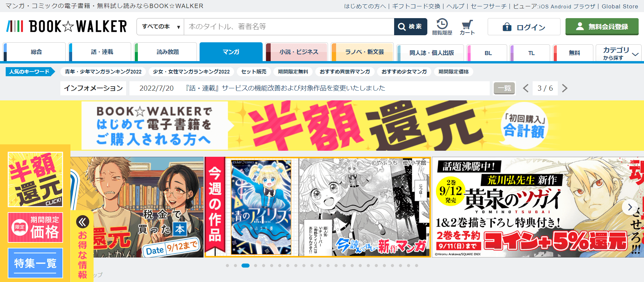Open the ブラウザ viewer link
This screenshot has width=644, height=282.
click(x=584, y=6)
